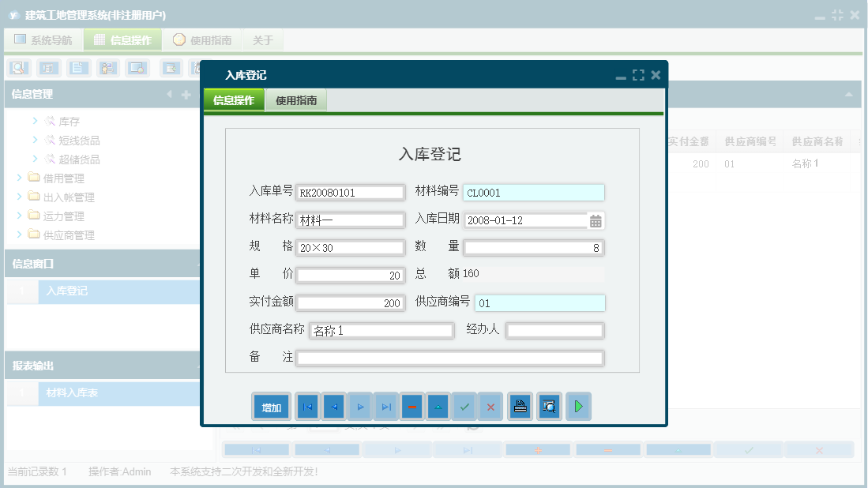Click the green run arrow icon
868x488 pixels.
[x=578, y=406]
